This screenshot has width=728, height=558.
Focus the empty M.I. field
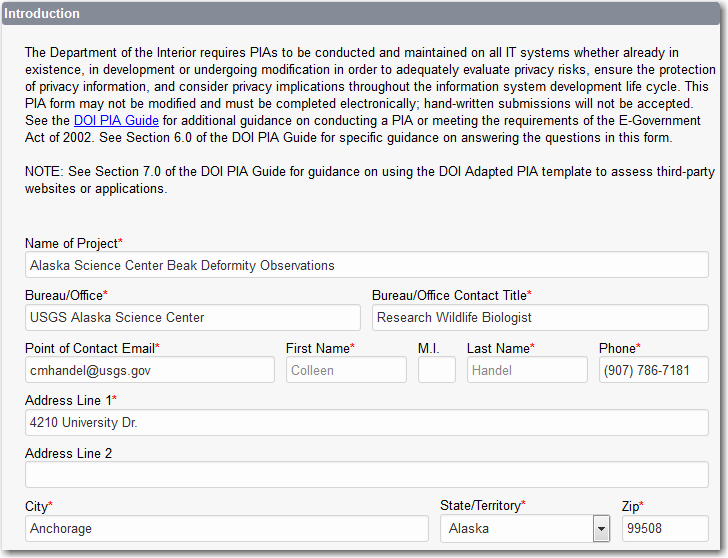click(x=437, y=370)
